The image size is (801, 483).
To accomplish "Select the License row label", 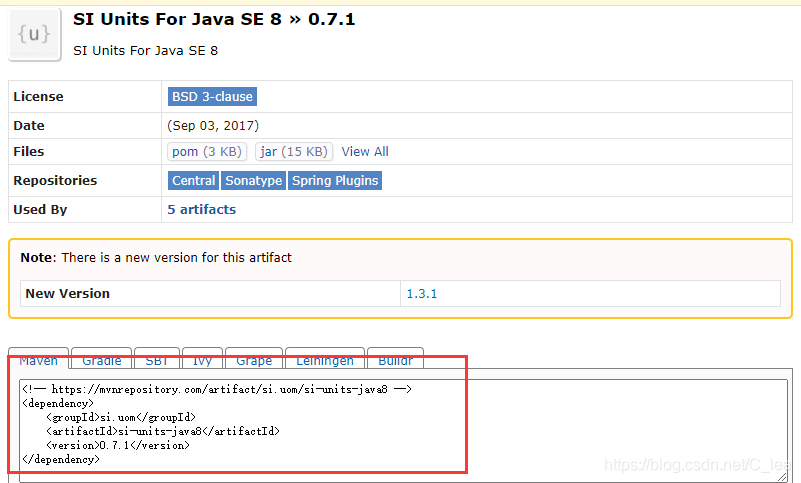I will (x=38, y=97).
